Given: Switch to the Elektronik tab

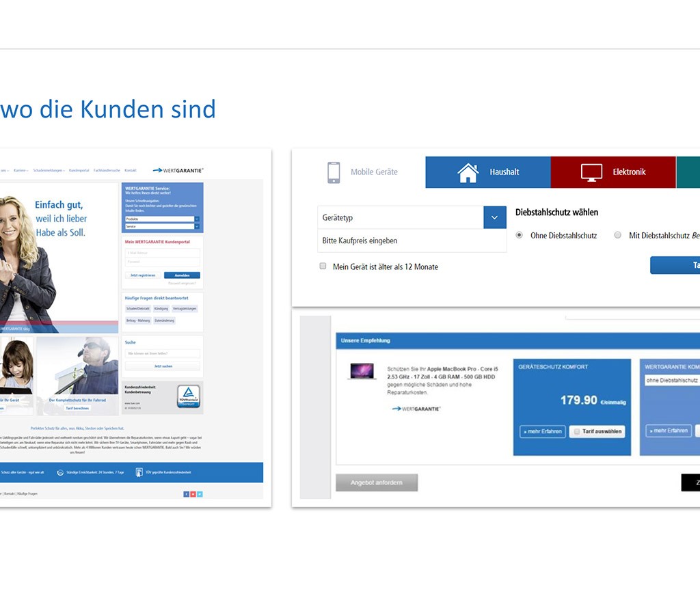Looking at the screenshot, I should pos(613,172).
